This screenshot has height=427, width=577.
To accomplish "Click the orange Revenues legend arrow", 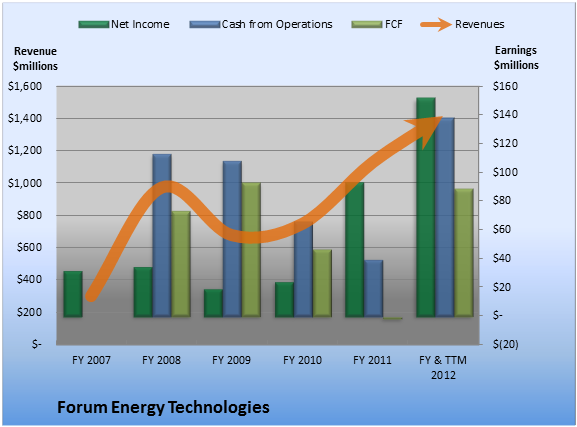I will (x=436, y=25).
